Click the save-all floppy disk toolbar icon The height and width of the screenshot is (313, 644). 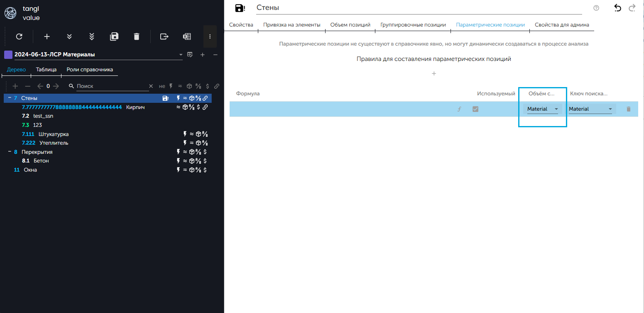coord(114,36)
